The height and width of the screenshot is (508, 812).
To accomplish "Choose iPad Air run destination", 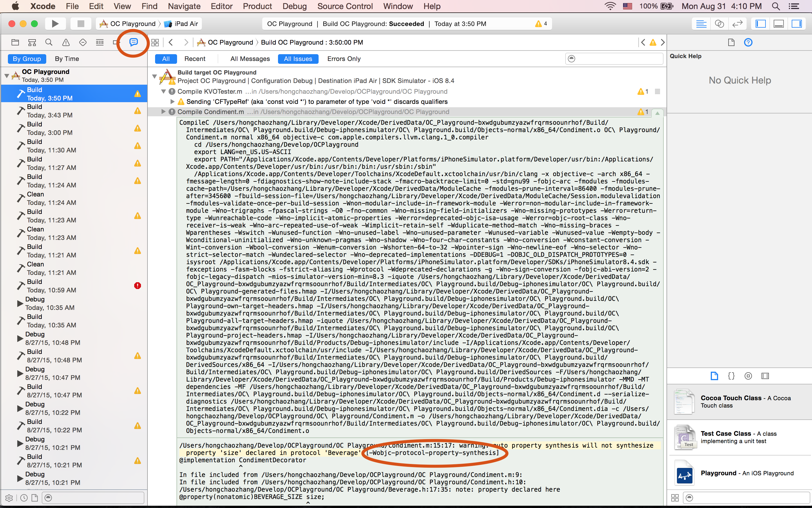I will (x=182, y=23).
